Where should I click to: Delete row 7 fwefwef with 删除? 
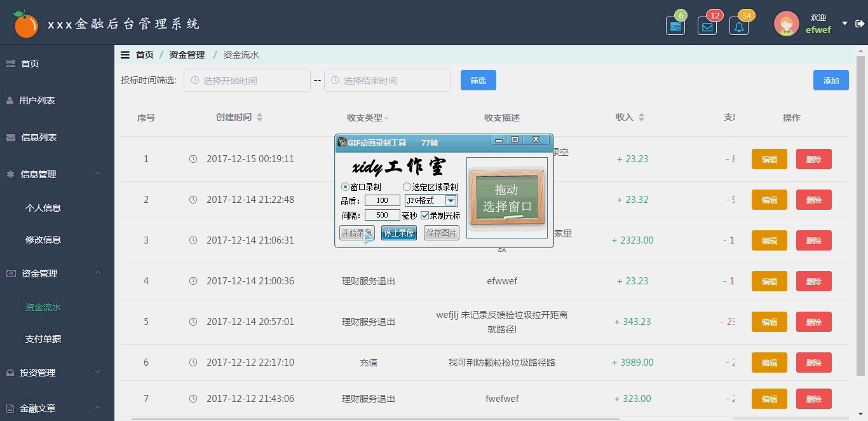[x=814, y=399]
